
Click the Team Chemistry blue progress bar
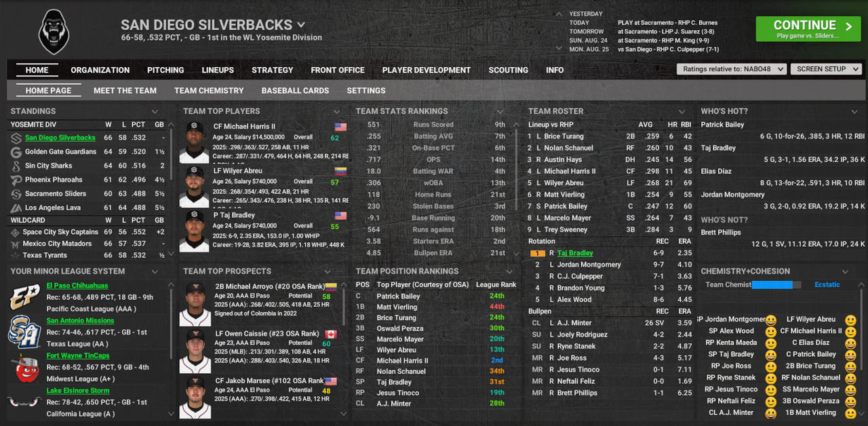tap(776, 285)
